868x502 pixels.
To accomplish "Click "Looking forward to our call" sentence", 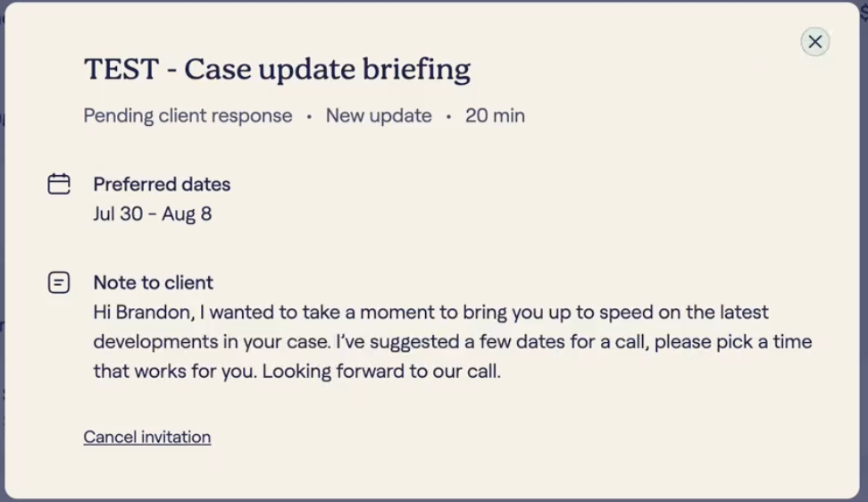I will [381, 372].
